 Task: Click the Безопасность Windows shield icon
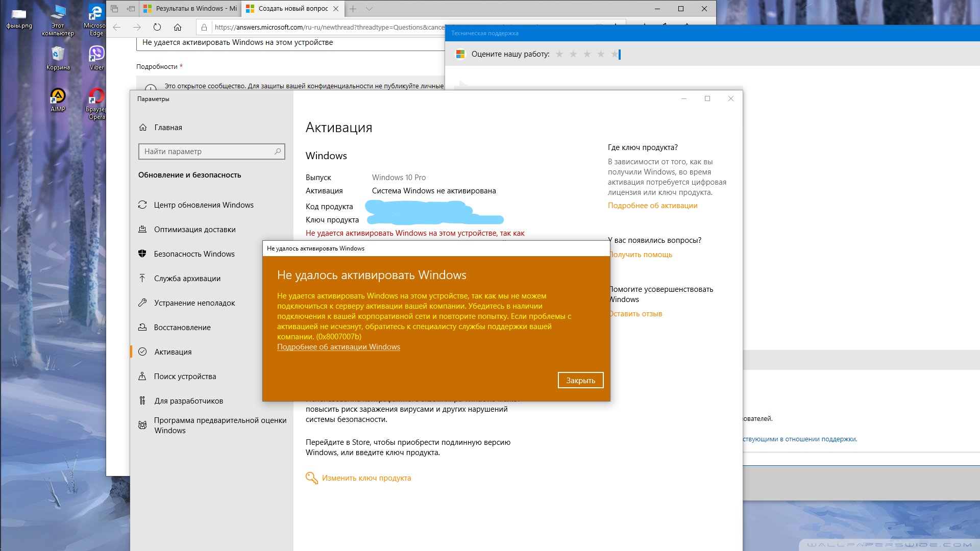(142, 254)
